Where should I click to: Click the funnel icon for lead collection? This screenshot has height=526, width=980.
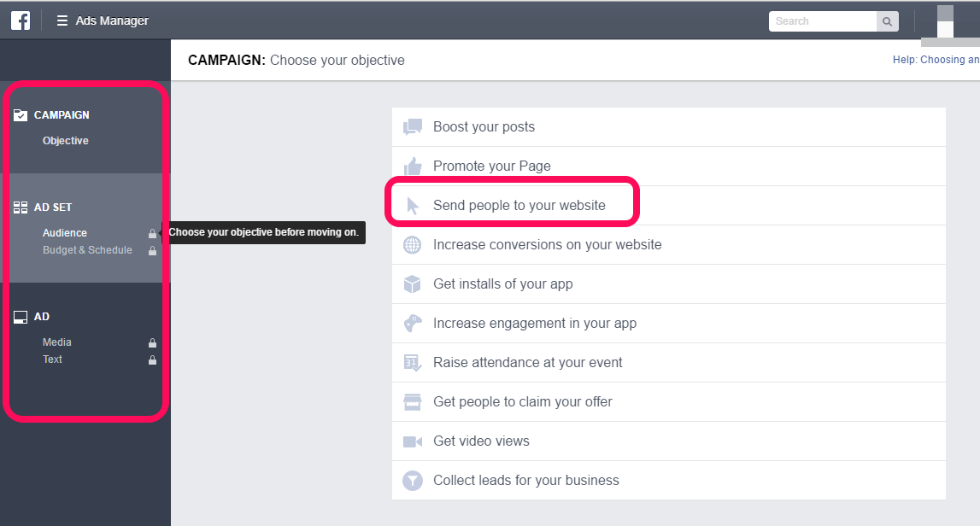413,481
